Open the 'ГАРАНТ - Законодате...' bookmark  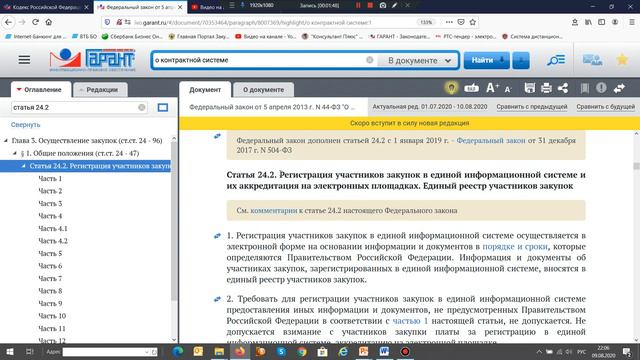(400, 36)
